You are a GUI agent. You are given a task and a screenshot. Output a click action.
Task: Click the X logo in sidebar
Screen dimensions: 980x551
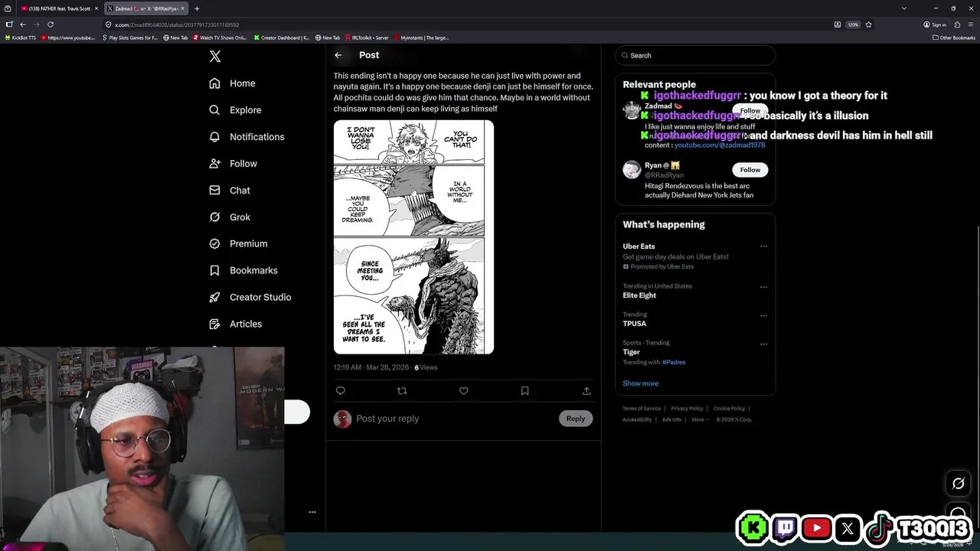click(x=215, y=57)
